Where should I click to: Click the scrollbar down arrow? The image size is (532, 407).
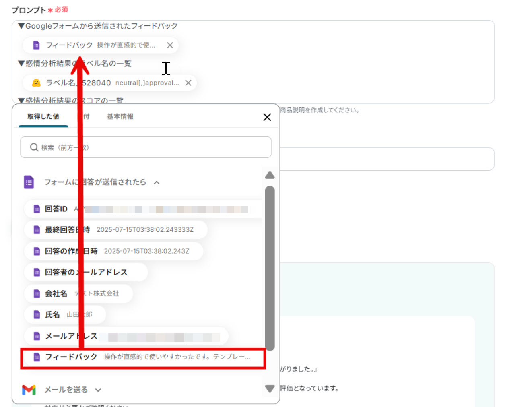(270, 388)
